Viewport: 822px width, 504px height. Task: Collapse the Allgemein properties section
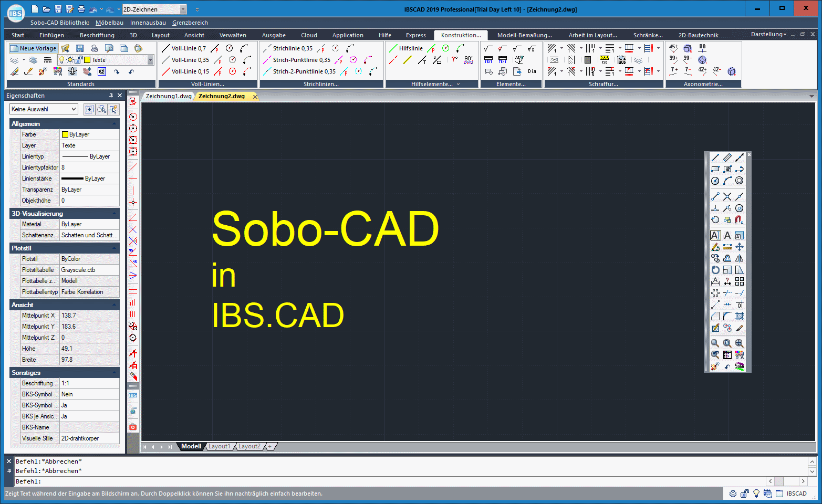(x=114, y=124)
